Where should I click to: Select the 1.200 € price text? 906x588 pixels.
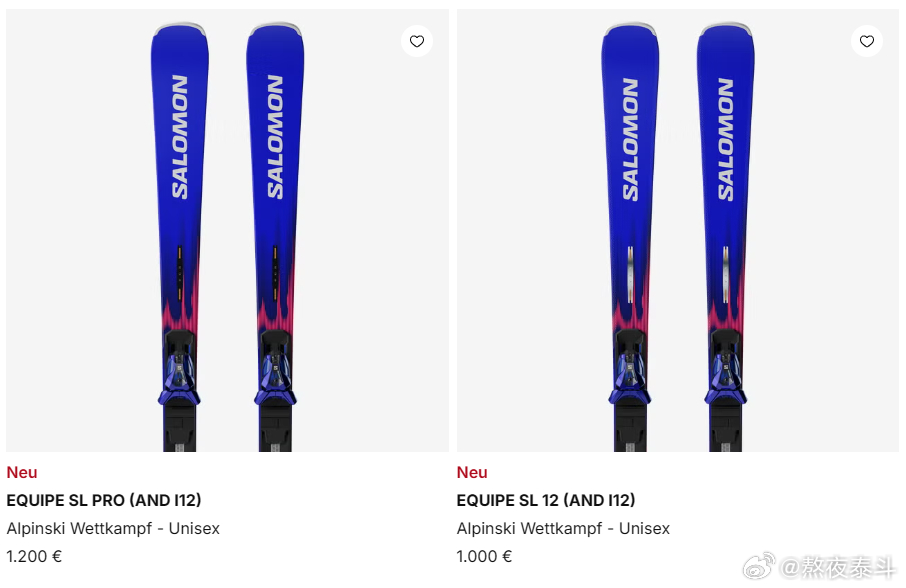[x=34, y=556]
